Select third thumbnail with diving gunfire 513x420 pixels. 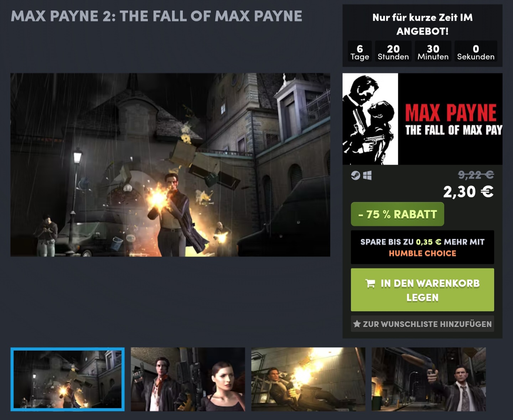pyautogui.click(x=308, y=379)
